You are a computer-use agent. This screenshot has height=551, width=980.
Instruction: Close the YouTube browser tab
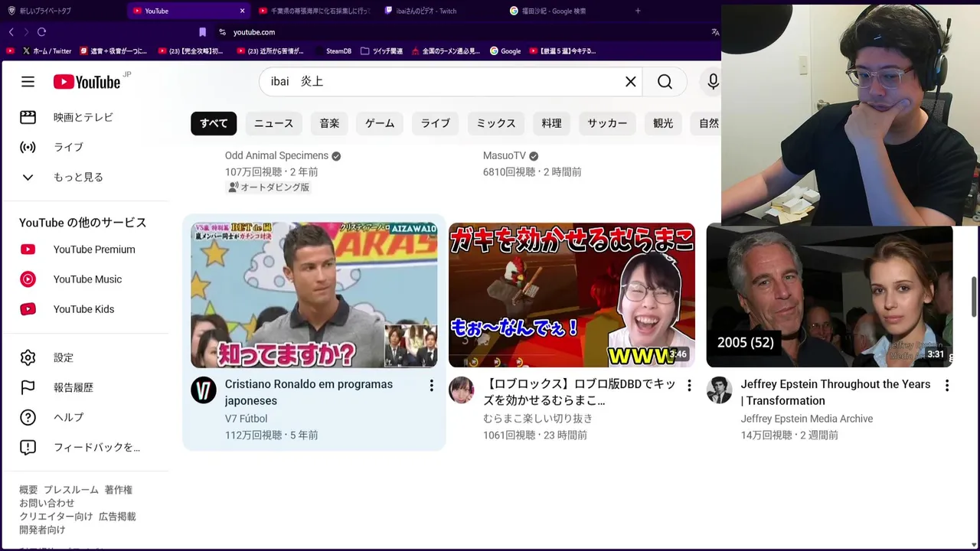coord(243,11)
